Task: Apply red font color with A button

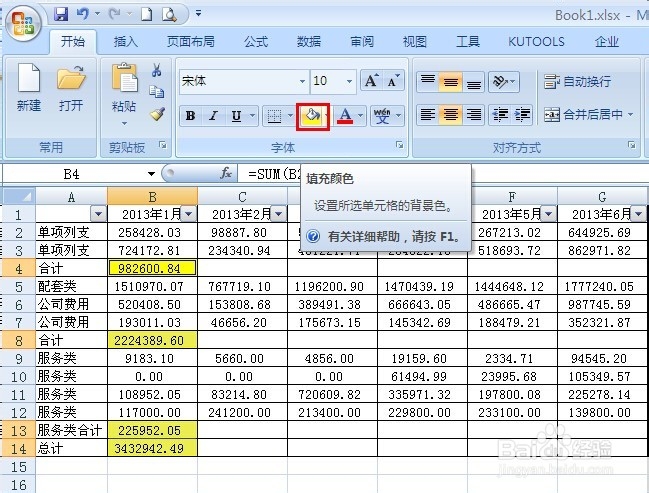Action: (345, 116)
